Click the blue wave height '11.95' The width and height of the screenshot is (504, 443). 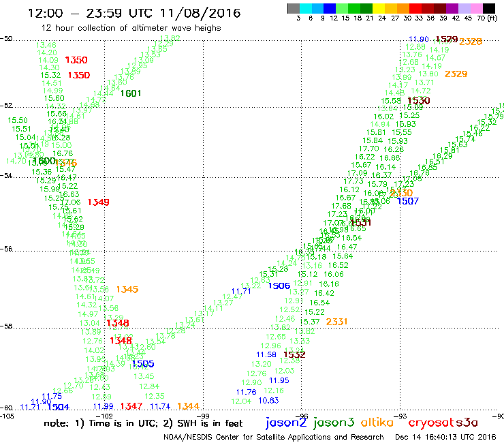[279, 380]
